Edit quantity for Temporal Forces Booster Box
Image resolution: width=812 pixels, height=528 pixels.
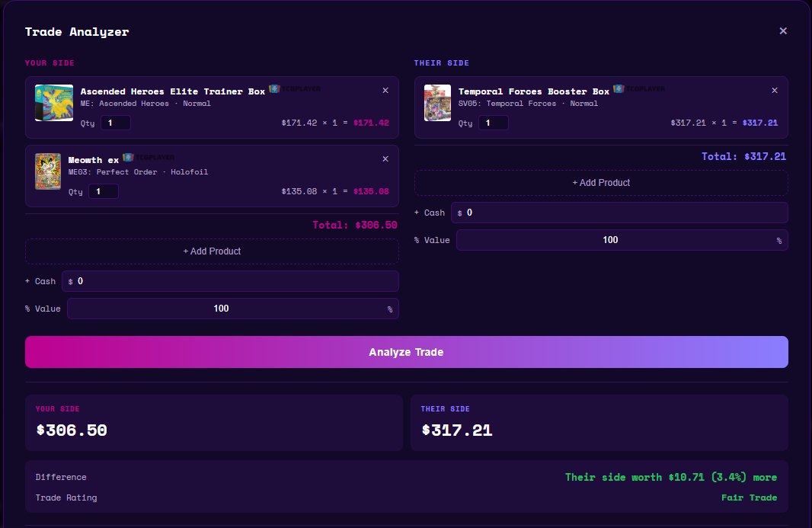tap(494, 123)
